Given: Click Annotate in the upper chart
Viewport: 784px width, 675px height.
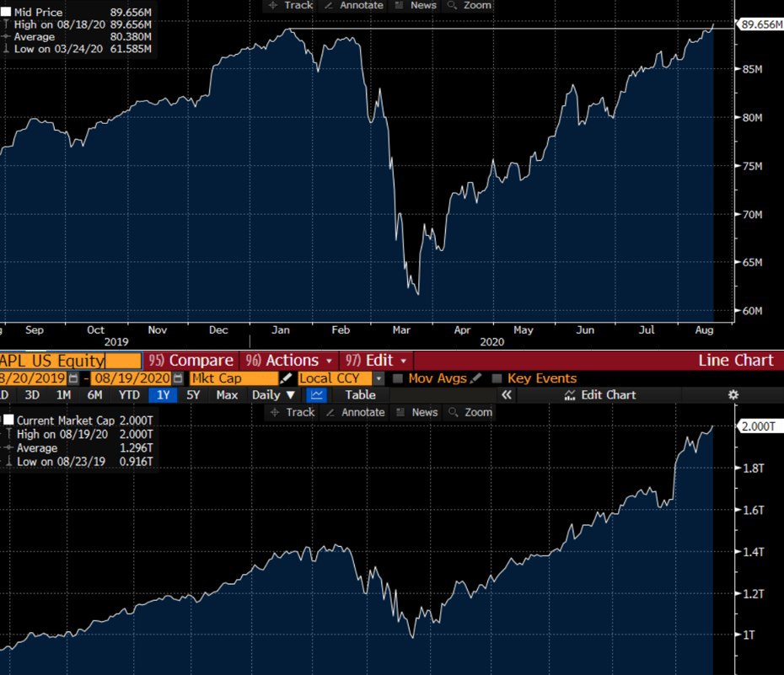Looking at the screenshot, I should point(354,6).
